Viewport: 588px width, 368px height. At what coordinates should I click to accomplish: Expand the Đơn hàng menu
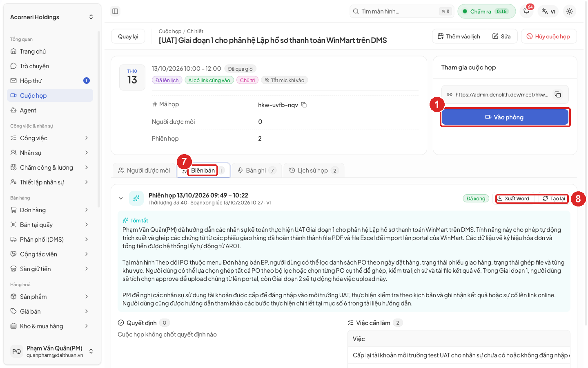pyautogui.click(x=50, y=210)
